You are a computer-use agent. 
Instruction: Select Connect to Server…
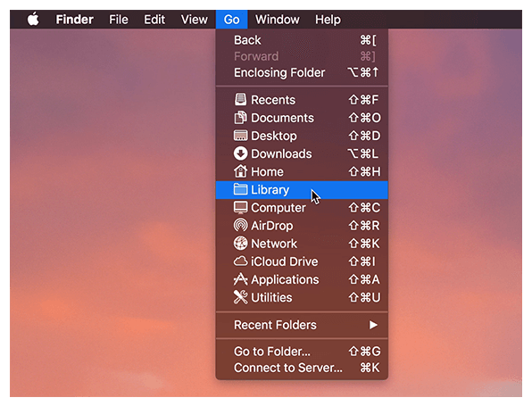[302, 368]
